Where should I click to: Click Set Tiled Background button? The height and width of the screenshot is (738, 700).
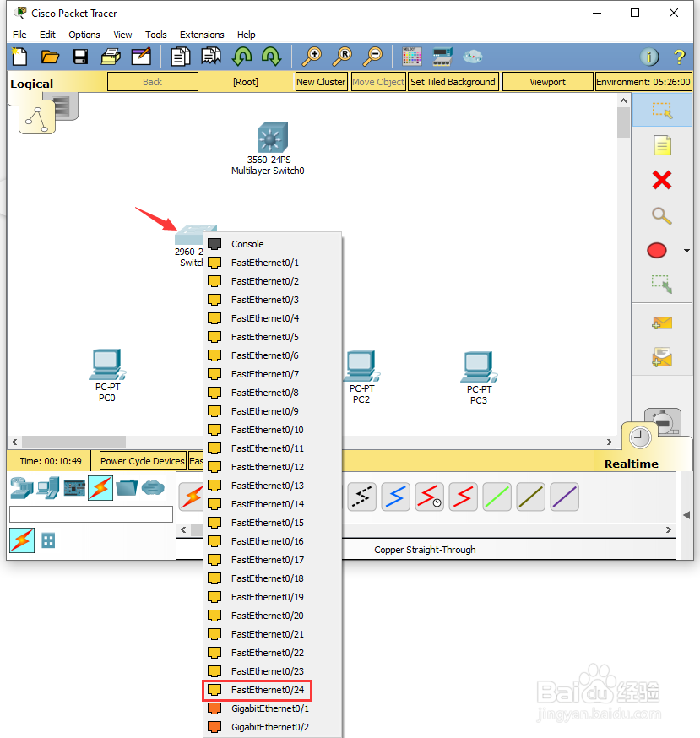point(453,82)
